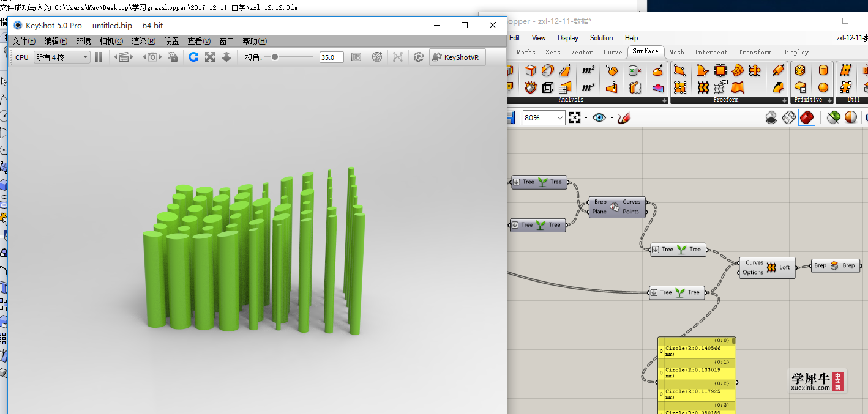868x414 pixels.
Task: Open Grasshopper Display menu
Action: tap(568, 38)
